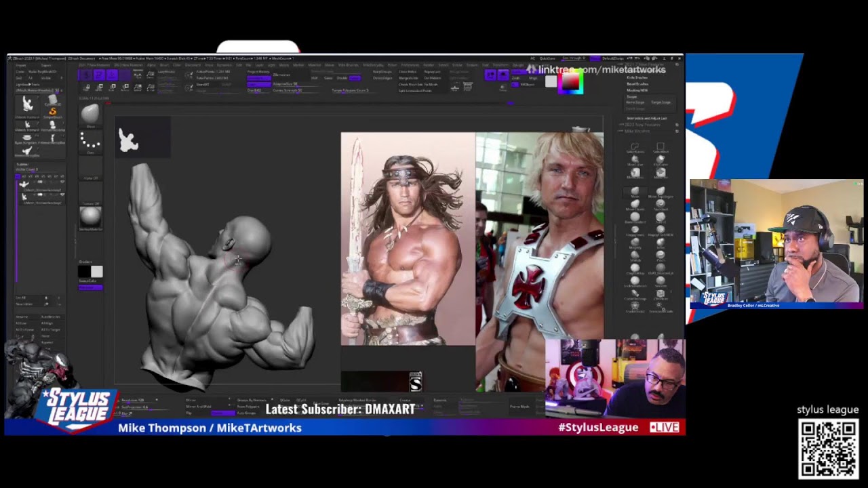868x488 pixels.
Task: Choose the DamStandard brush
Action: pos(635,218)
